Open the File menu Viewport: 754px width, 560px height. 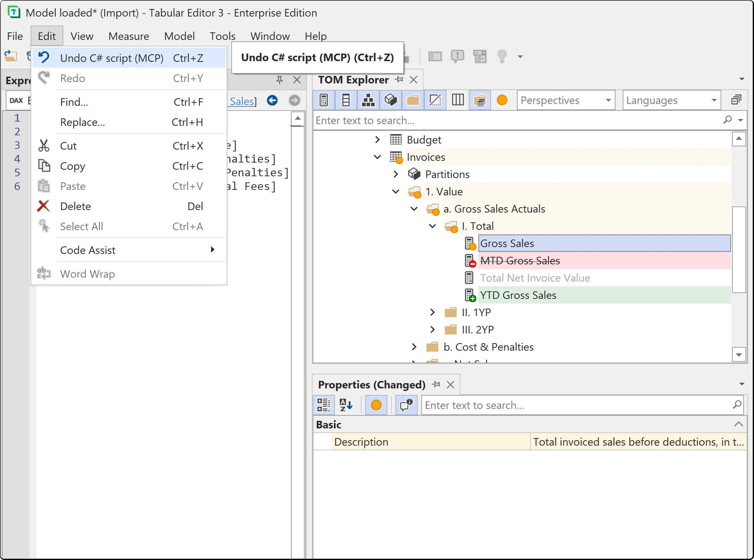tap(15, 36)
